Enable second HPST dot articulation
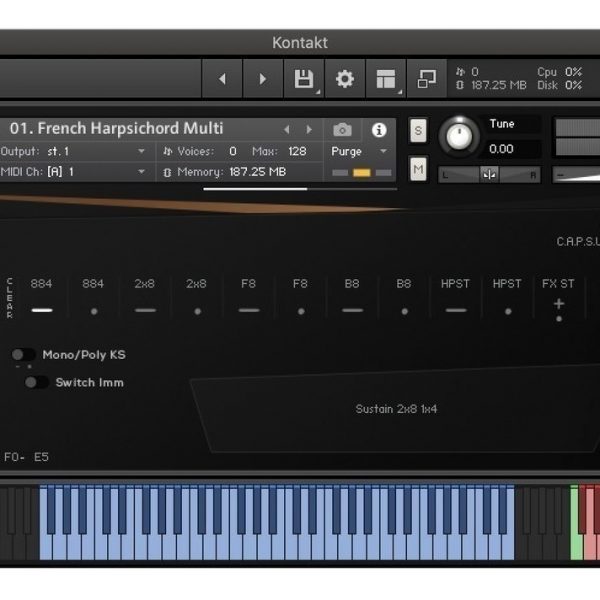The height and width of the screenshot is (600, 600). [508, 311]
